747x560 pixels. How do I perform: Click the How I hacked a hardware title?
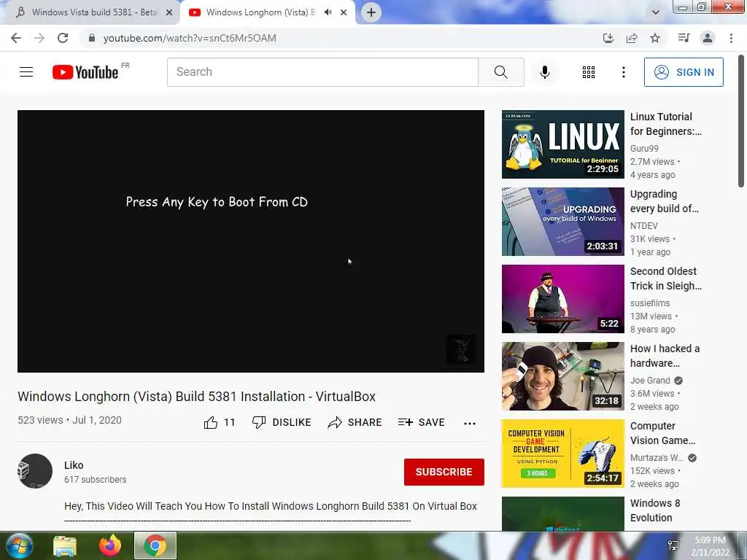coord(665,356)
